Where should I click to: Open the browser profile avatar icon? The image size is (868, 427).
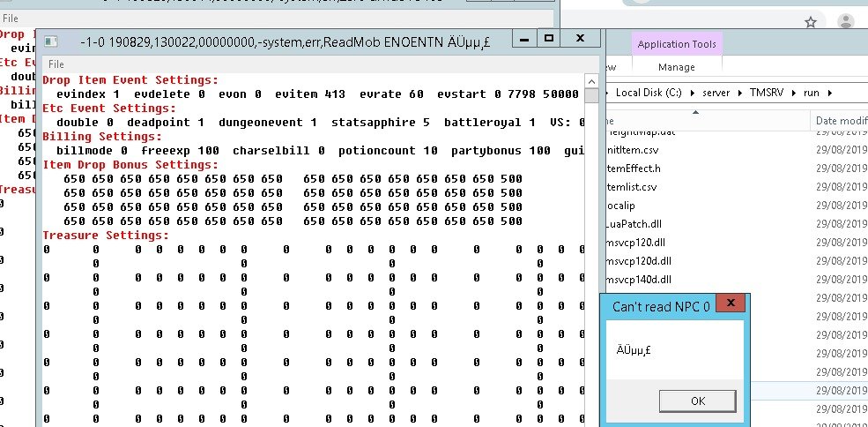845,21
